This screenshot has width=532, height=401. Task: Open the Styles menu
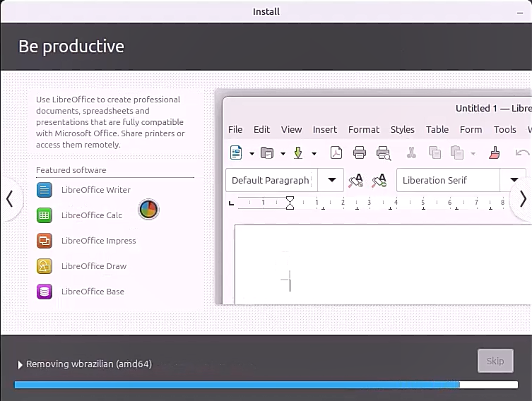402,129
